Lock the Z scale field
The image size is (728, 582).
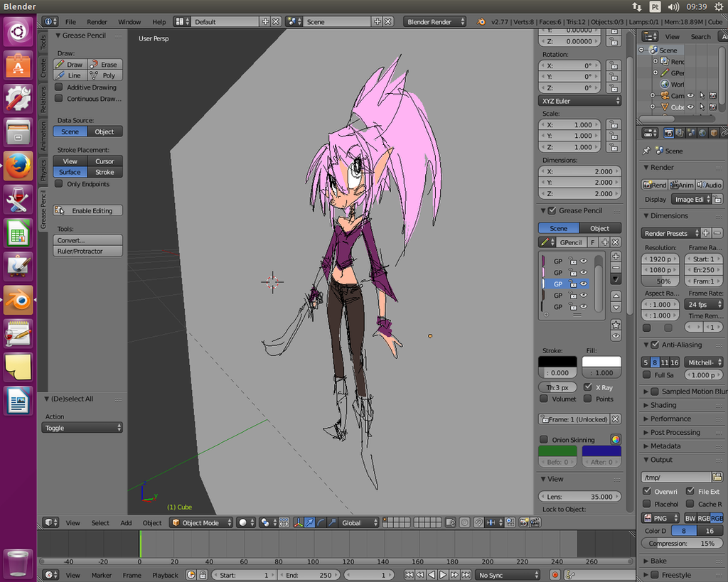[614, 147]
